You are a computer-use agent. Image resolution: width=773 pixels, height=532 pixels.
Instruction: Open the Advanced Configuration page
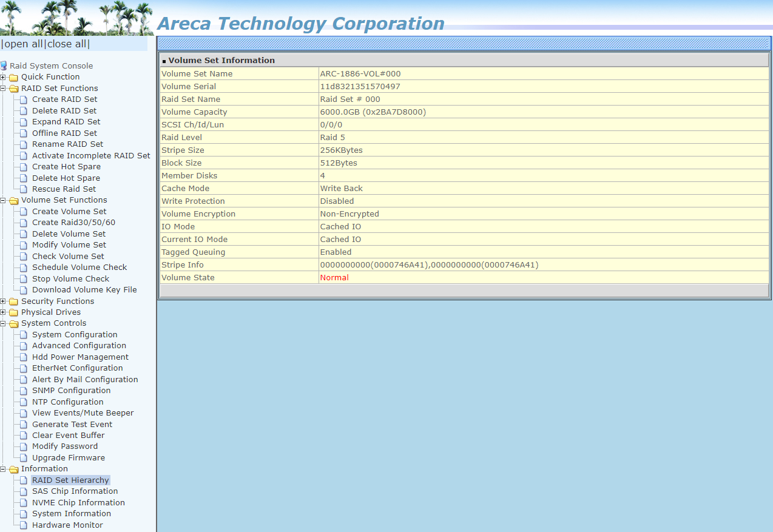79,346
